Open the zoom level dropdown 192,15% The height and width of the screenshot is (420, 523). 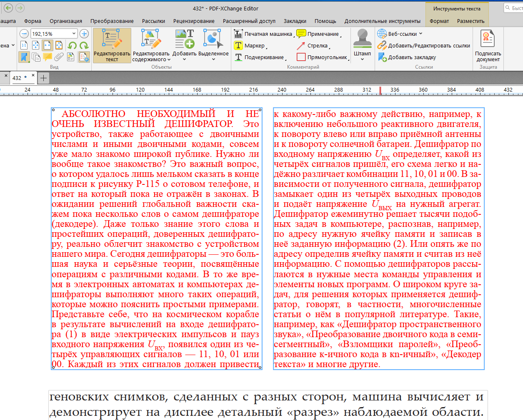pyautogui.click(x=74, y=34)
